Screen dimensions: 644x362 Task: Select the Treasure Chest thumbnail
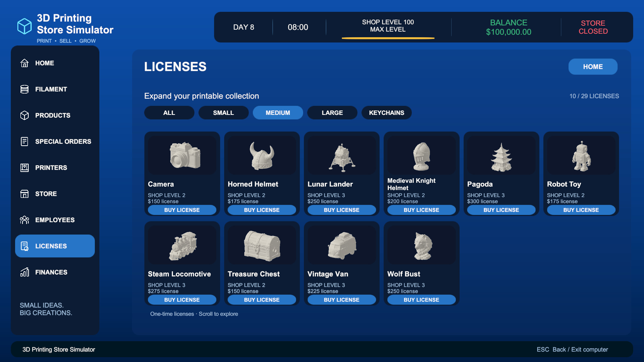click(262, 245)
